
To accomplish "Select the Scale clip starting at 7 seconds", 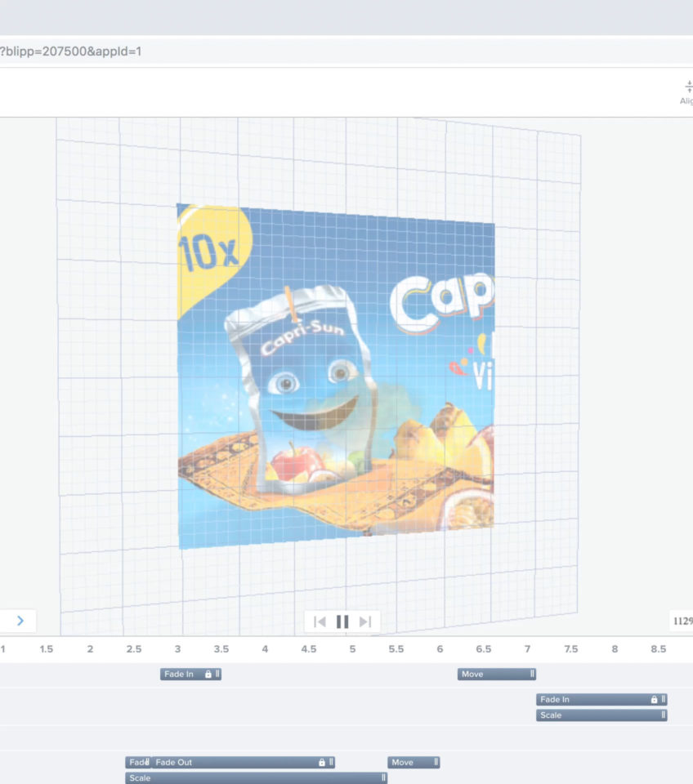I will click(x=602, y=715).
